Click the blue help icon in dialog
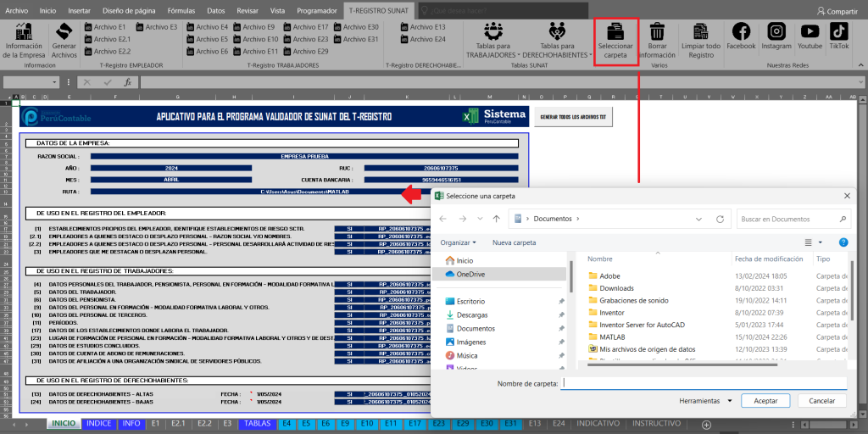 coord(843,242)
